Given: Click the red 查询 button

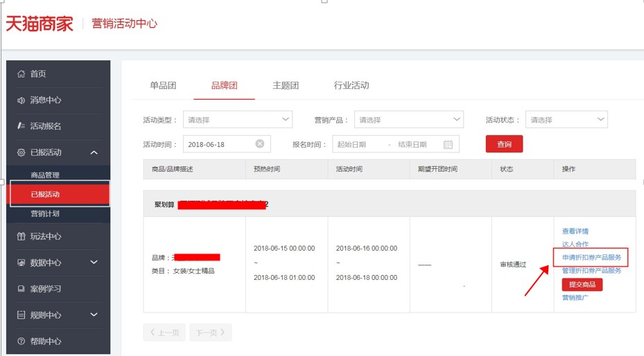Looking at the screenshot, I should pyautogui.click(x=504, y=144).
